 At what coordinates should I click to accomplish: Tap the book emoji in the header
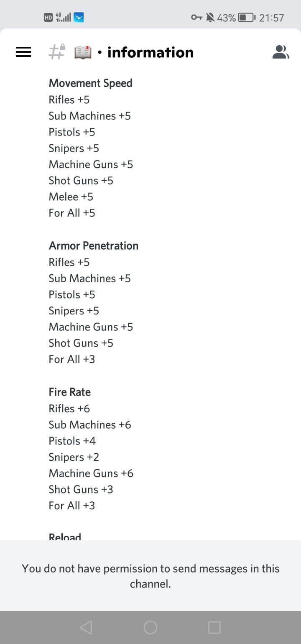click(x=83, y=53)
